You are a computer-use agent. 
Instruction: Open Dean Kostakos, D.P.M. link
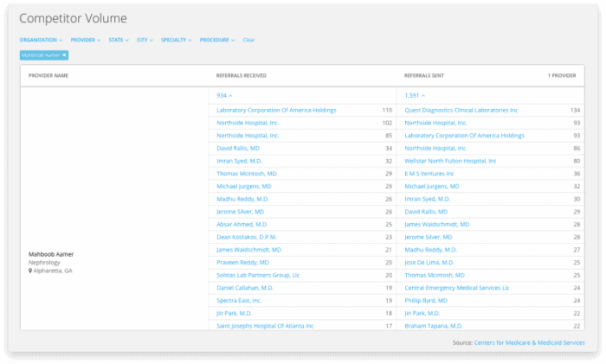click(x=247, y=238)
